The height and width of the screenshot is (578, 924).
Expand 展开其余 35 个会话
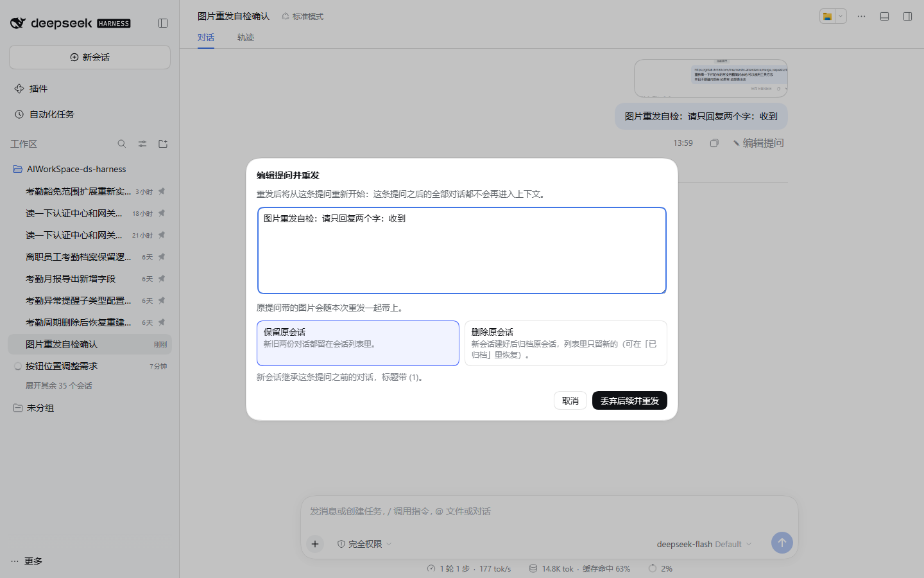coord(59,386)
